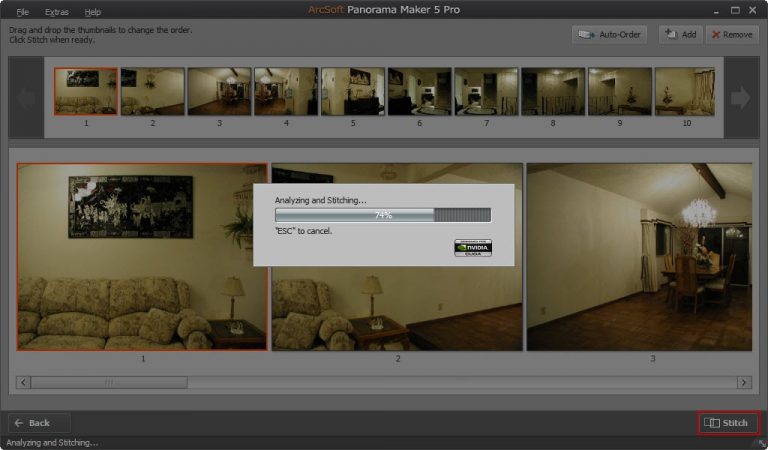The image size is (768, 450).
Task: Select thumbnail 5 in the filmstrip
Action: pyautogui.click(x=353, y=92)
